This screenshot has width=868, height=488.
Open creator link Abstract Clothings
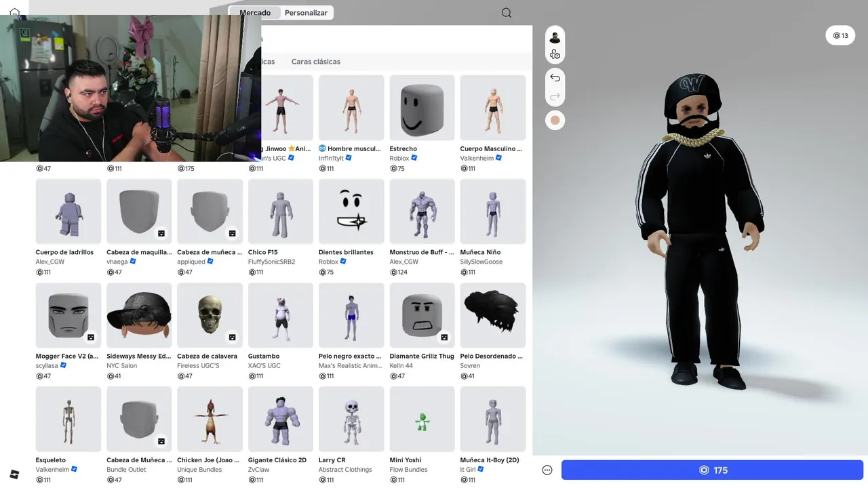pos(345,469)
